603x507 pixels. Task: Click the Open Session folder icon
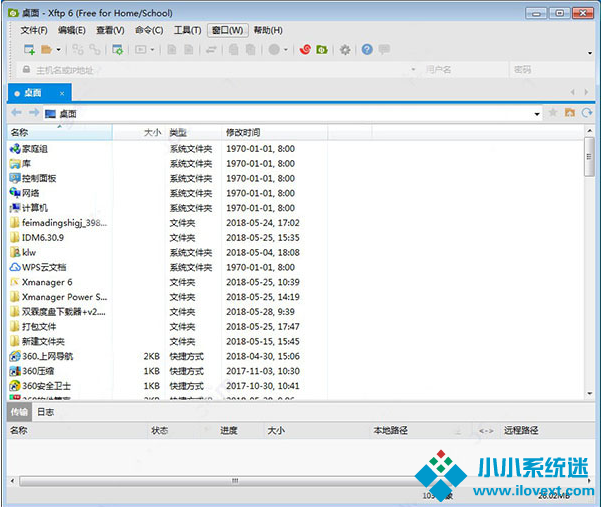tap(47, 50)
